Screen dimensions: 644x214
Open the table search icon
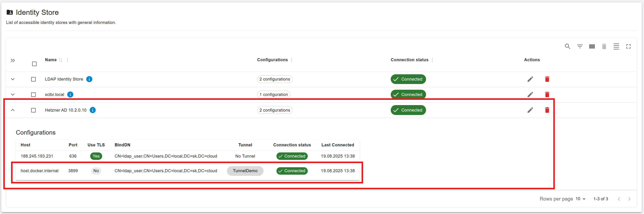point(567,46)
